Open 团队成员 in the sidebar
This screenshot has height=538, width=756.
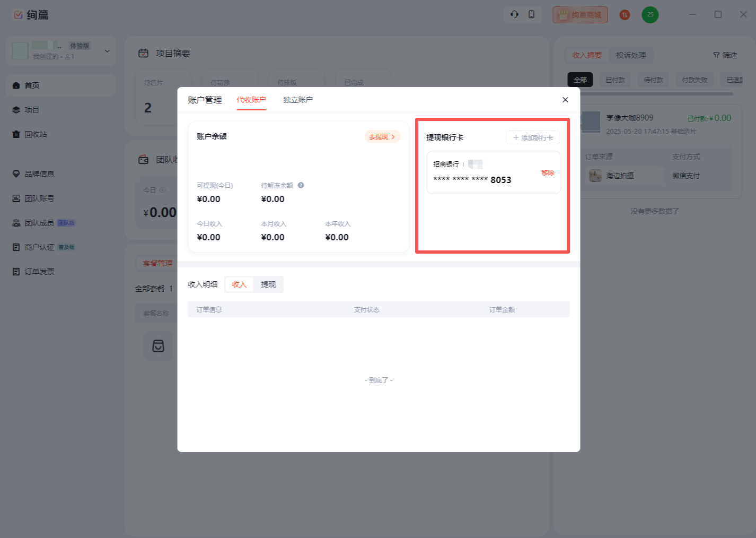[x=39, y=223]
